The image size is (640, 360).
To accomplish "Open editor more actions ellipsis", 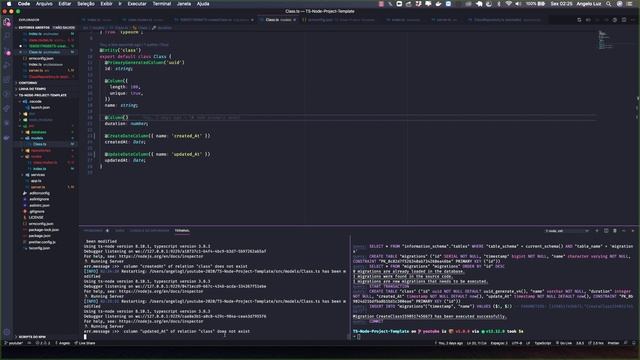I will click(633, 20).
